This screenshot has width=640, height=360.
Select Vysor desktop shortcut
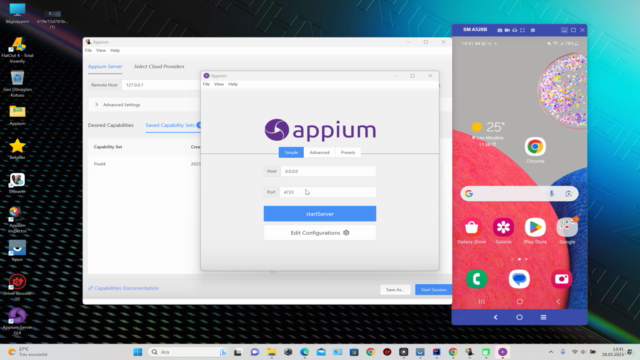coord(17,251)
